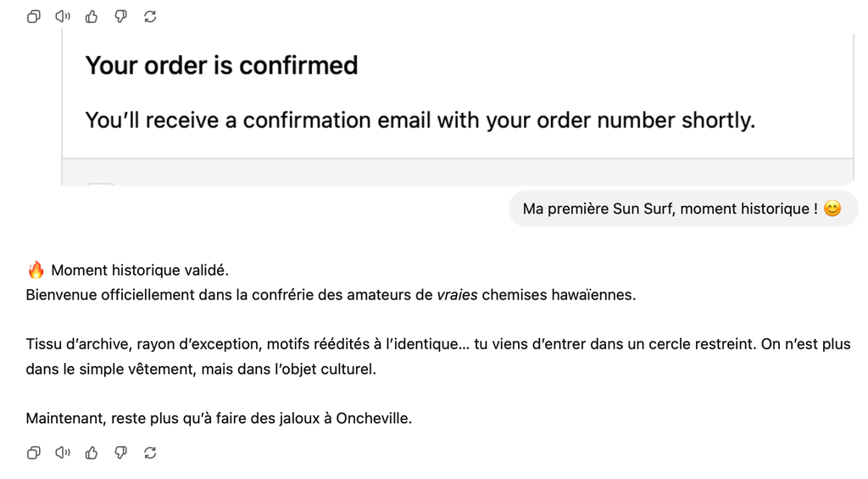The image size is (868, 479).
Task: Give thumbs up to the Oncheville reply
Action: [x=92, y=453]
